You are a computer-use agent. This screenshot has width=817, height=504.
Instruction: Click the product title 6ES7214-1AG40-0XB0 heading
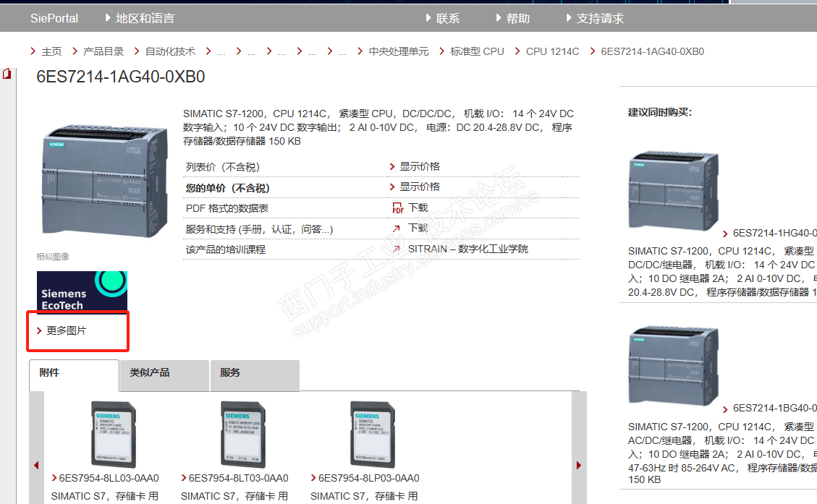[120, 77]
